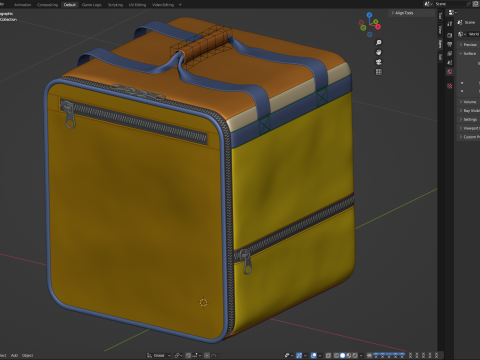The height and width of the screenshot is (360, 480).
Task: Toggle the show gizmo button
Action: click(x=299, y=355)
